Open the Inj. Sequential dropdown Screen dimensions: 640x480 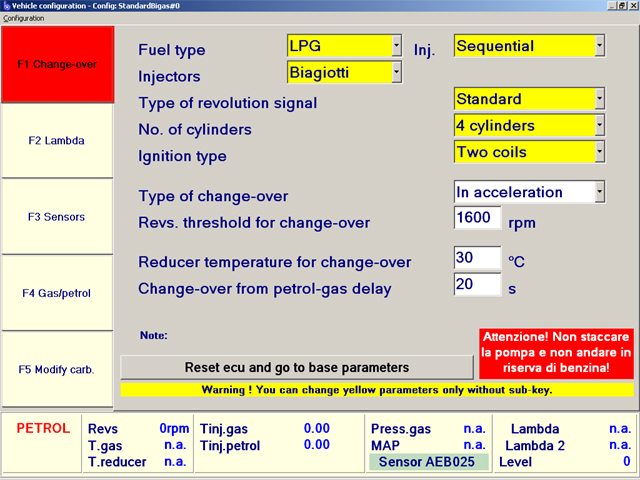(599, 46)
